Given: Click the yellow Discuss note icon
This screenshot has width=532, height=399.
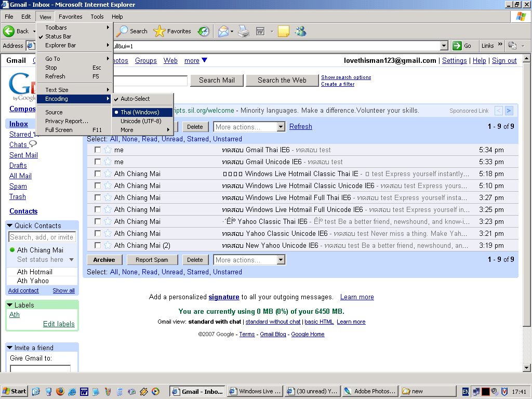Looking at the screenshot, I should (x=284, y=31).
